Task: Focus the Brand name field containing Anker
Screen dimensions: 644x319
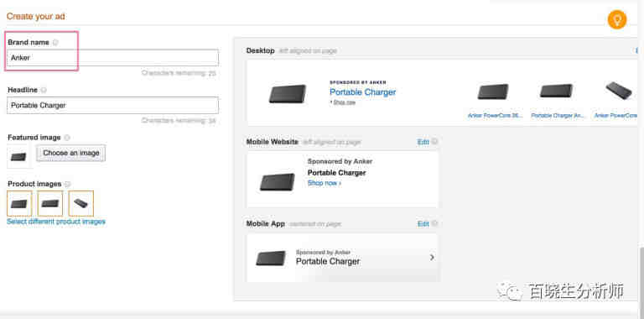Action: (x=112, y=58)
